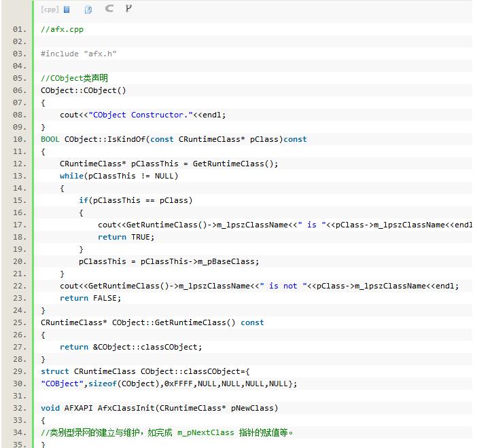477x448 pixels.
Task: Click line number 34.
Action: pos(20,433)
